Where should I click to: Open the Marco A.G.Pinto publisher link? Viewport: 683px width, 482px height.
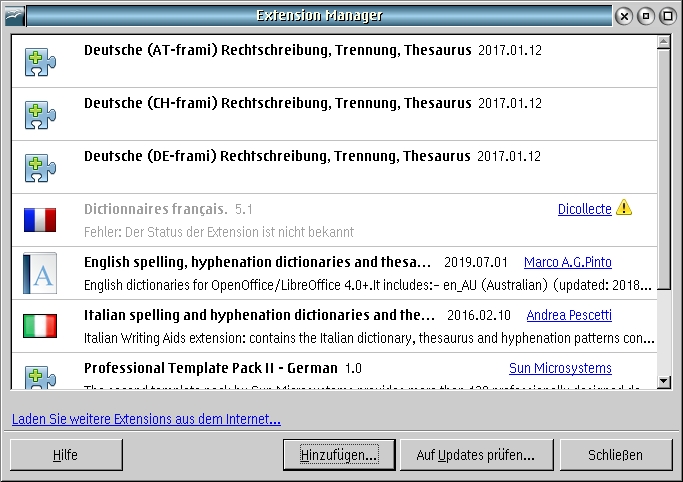pos(568,262)
